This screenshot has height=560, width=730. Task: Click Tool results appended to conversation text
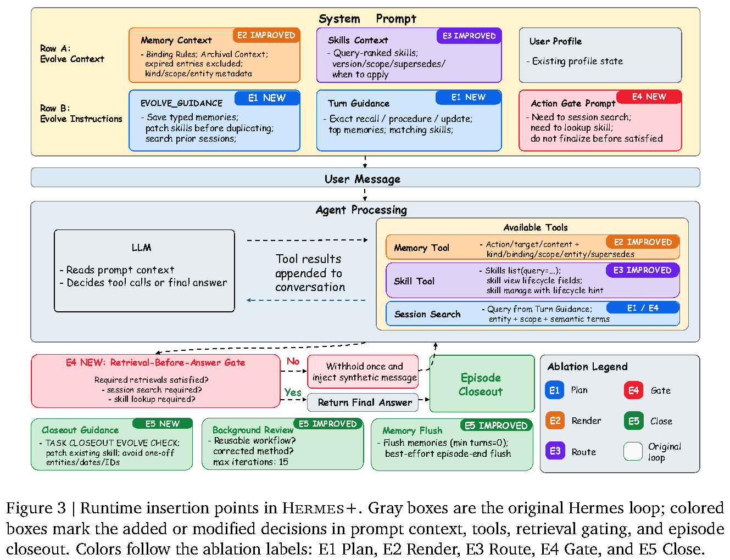pos(310,273)
